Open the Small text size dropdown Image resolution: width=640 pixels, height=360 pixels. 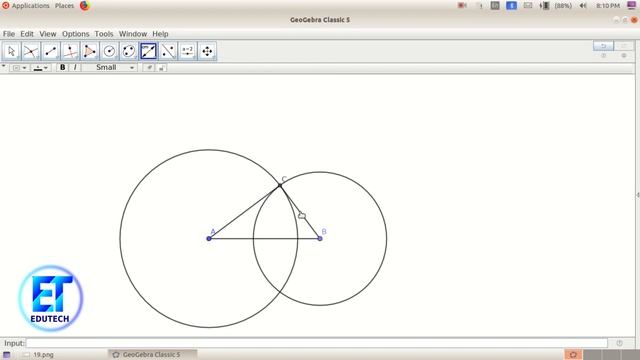click(109, 68)
